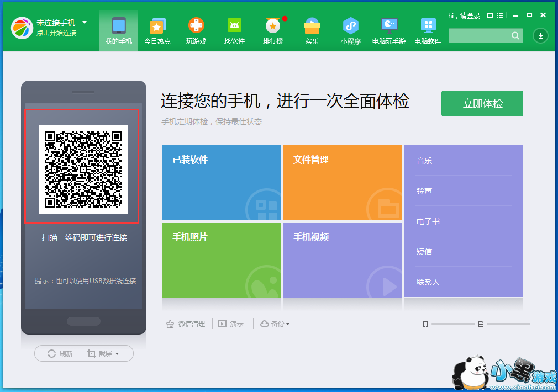Expand the 未连接手机 device dropdown arrow

tap(85, 23)
